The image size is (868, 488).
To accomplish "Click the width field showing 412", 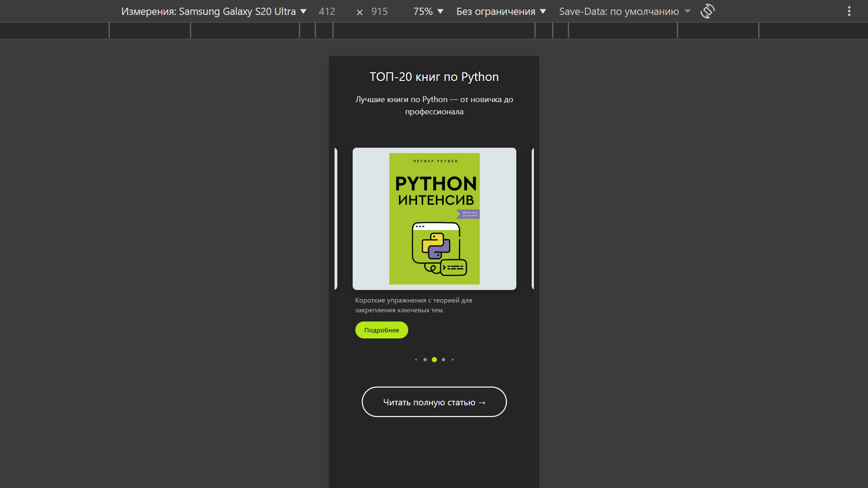I will [x=327, y=11].
